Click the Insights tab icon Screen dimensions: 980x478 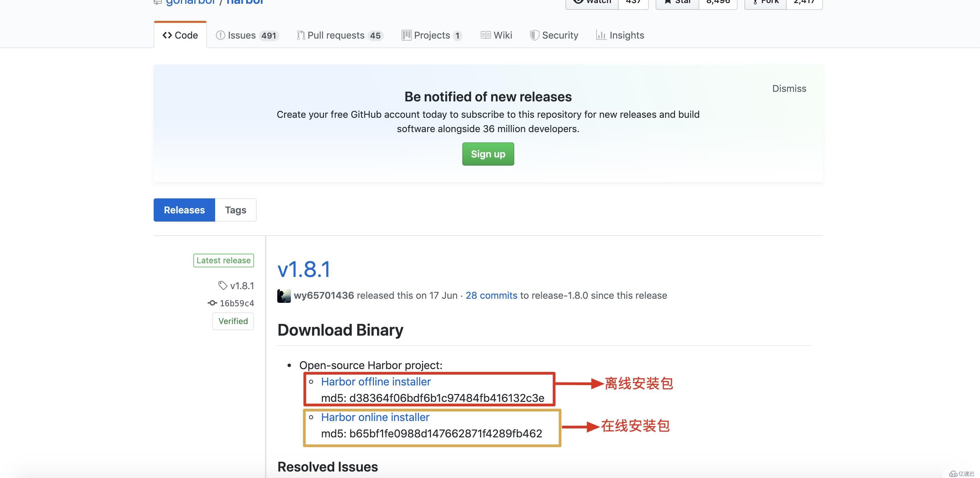tap(601, 34)
